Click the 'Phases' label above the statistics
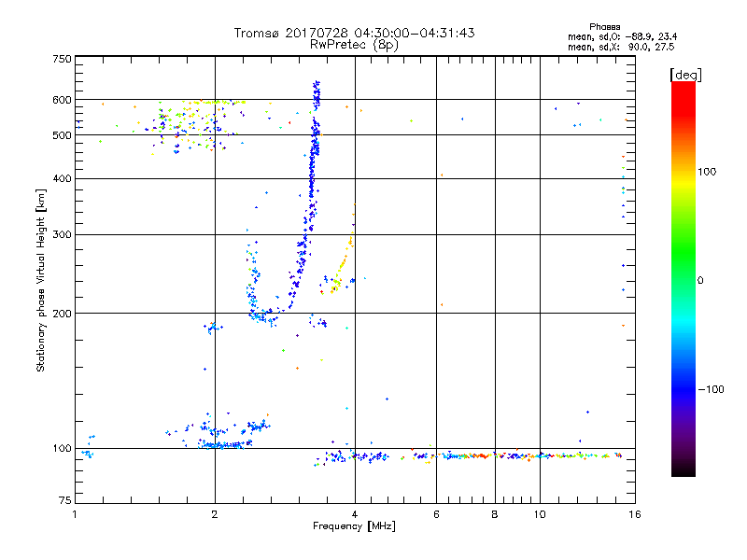 click(x=604, y=27)
